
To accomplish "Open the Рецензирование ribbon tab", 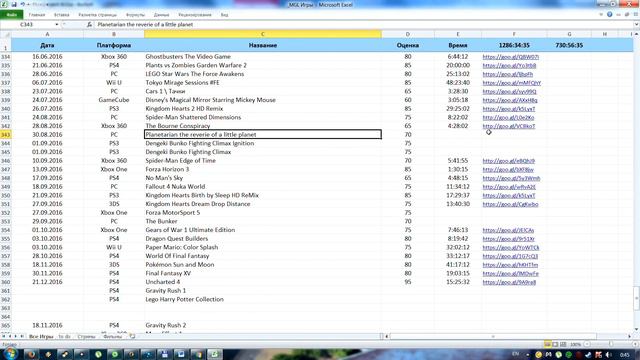I will tap(195, 15).
